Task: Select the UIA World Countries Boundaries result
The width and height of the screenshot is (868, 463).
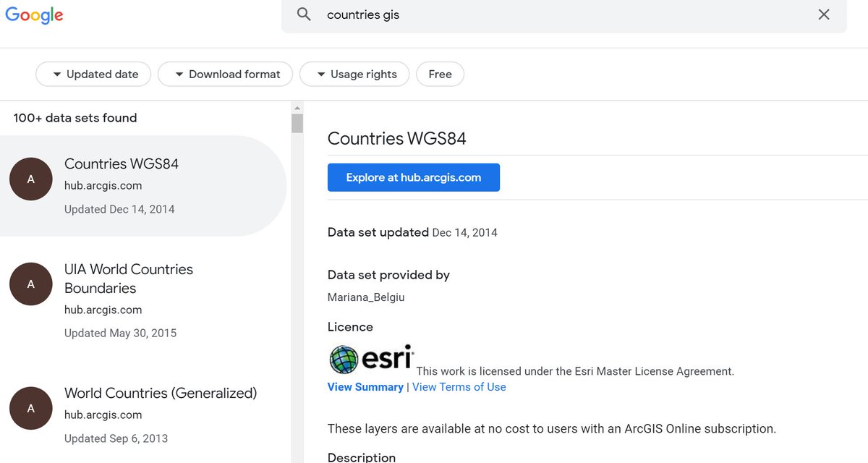Action: tap(143, 300)
